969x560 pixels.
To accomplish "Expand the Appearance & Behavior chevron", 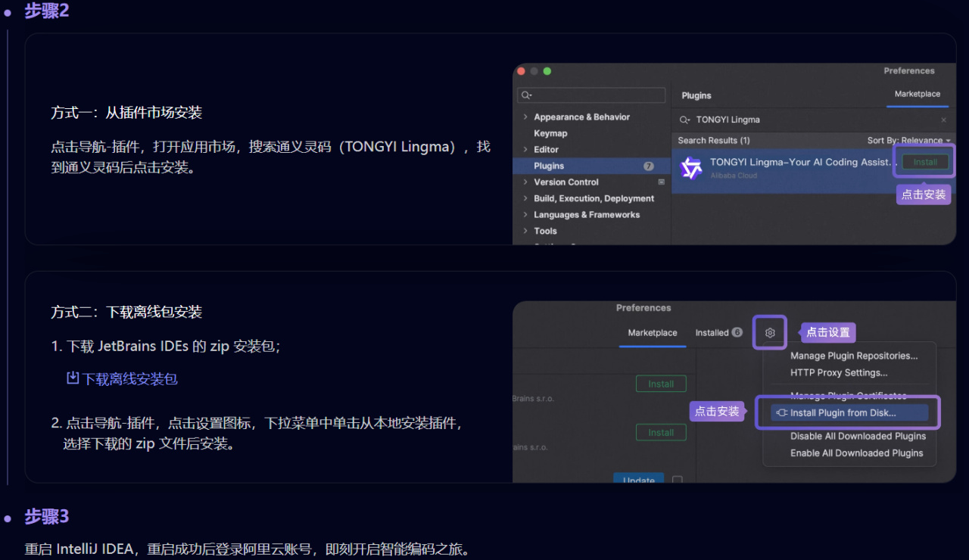I will pos(525,117).
